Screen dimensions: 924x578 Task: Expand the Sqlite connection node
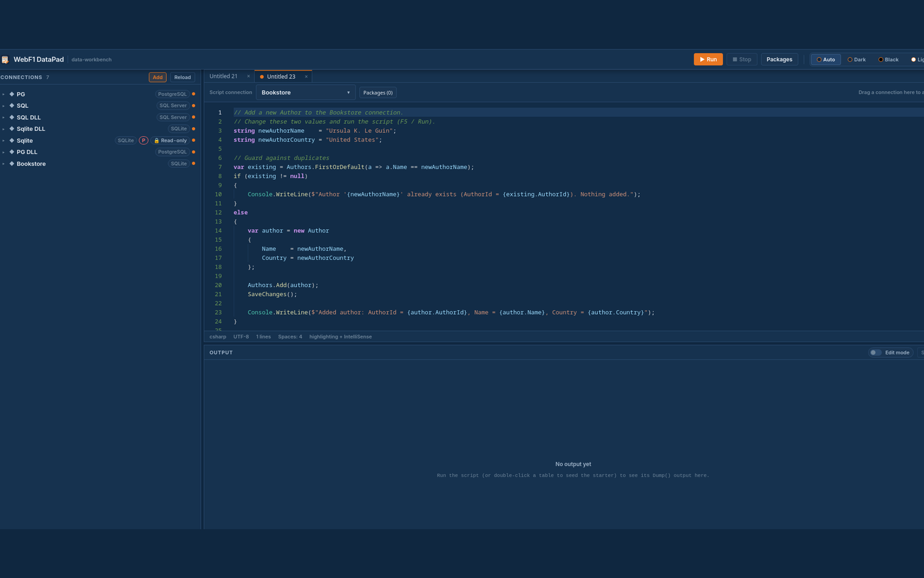tap(3, 141)
